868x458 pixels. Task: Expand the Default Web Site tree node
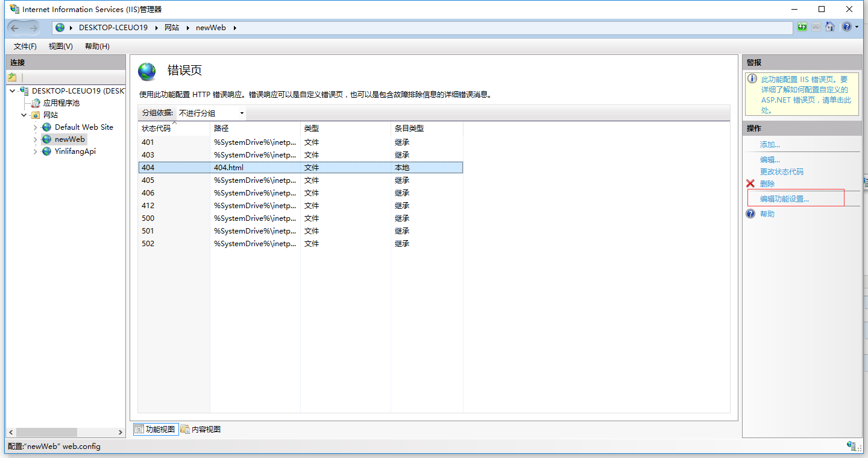pyautogui.click(x=36, y=127)
